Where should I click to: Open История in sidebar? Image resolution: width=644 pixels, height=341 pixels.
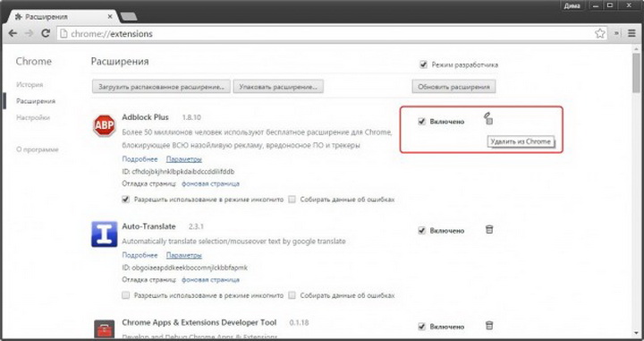click(x=30, y=85)
